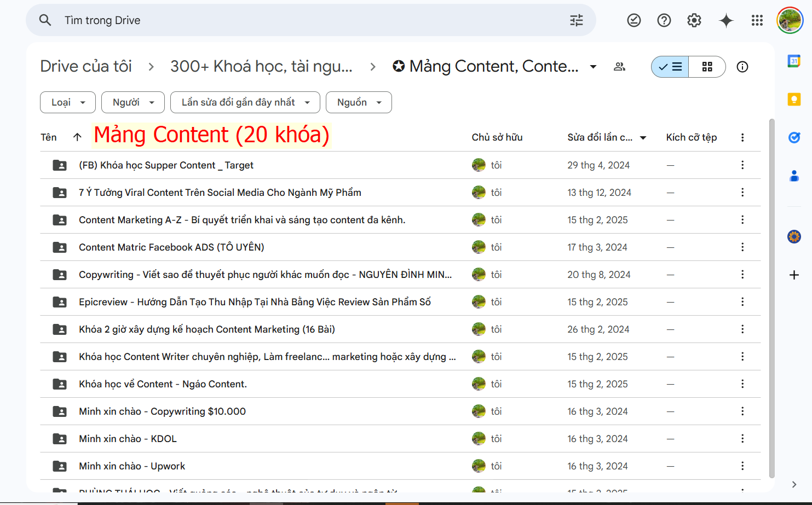Open more actions for the Content Marketing A-Z row
Viewport: 812px width, 505px height.
coord(742,219)
